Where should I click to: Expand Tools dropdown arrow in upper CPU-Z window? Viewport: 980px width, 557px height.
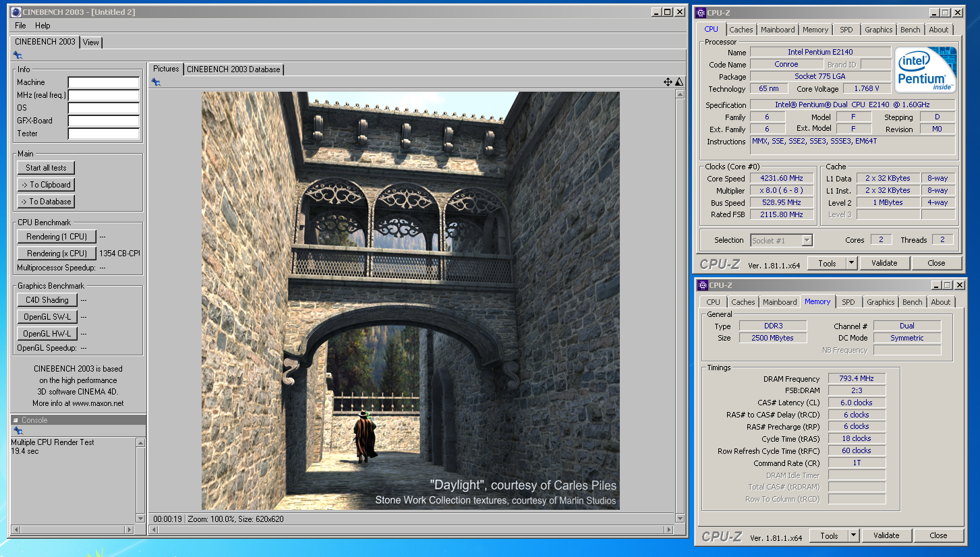(851, 263)
